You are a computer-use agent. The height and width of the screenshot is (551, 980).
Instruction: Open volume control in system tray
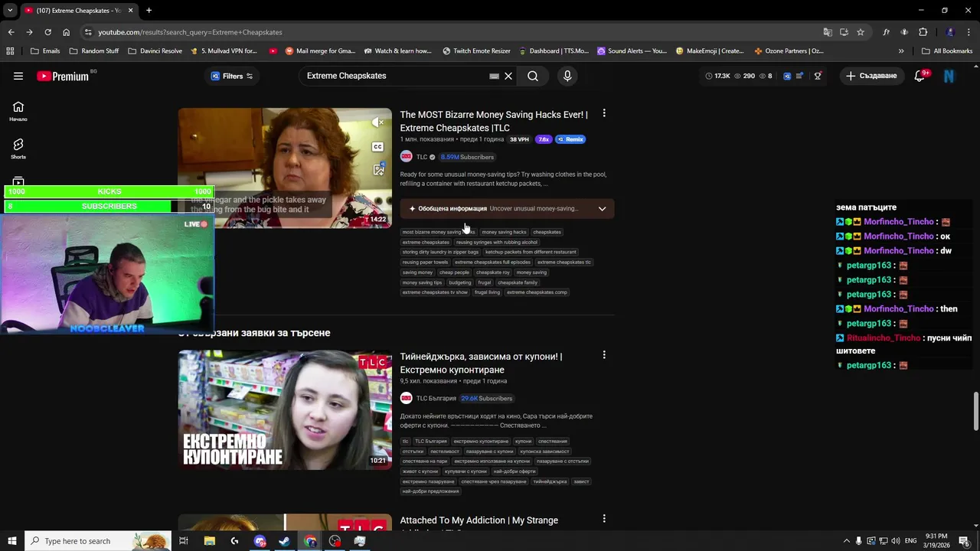[895, 541]
